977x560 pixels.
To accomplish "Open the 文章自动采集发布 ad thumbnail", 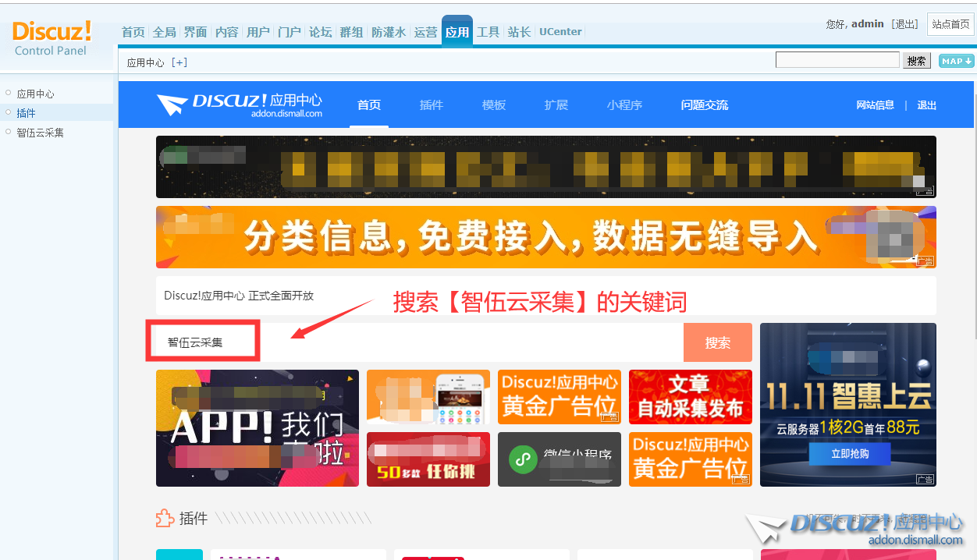I will [x=690, y=397].
